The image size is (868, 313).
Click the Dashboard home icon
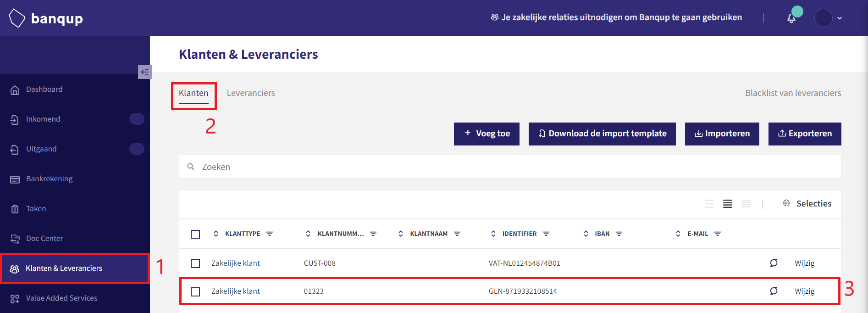15,90
